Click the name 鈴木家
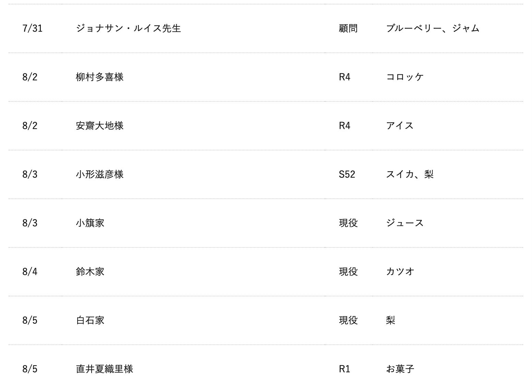Image resolution: width=532 pixels, height=392 pixels. coord(90,272)
